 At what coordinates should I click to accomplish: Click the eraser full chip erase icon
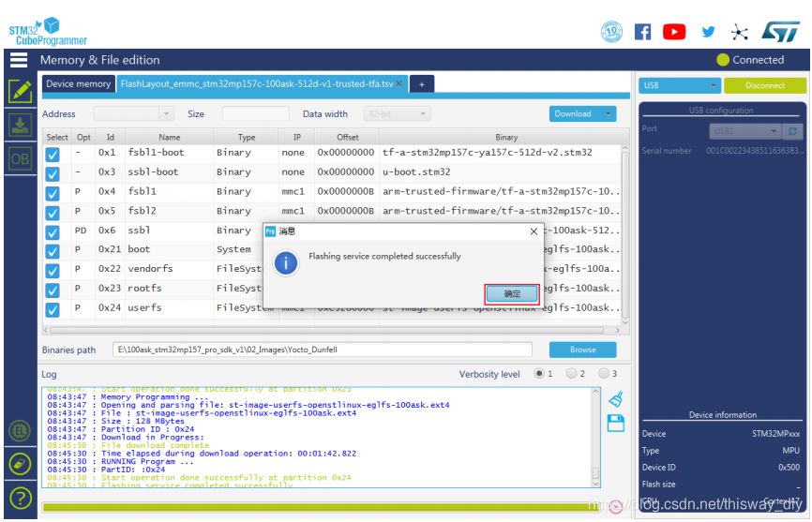click(20, 464)
